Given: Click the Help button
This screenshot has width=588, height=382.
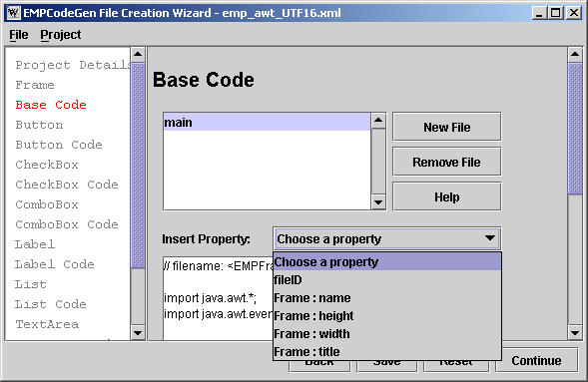Looking at the screenshot, I should 446,196.
